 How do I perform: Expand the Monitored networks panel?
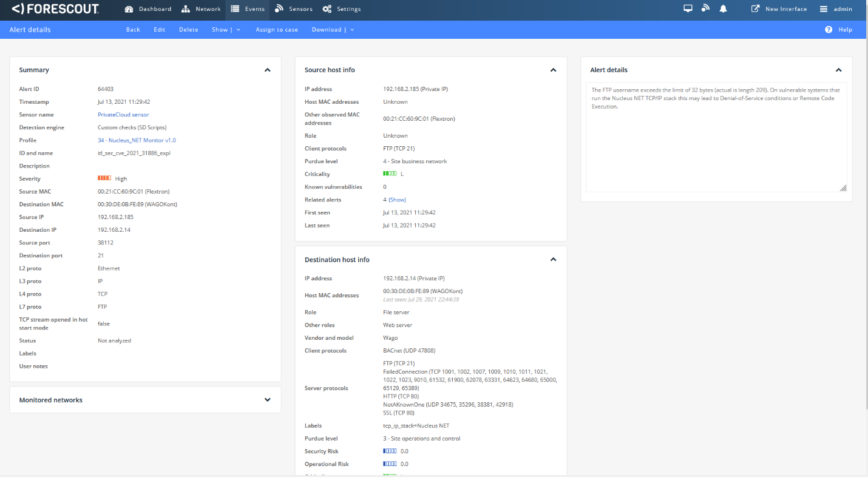pos(267,400)
